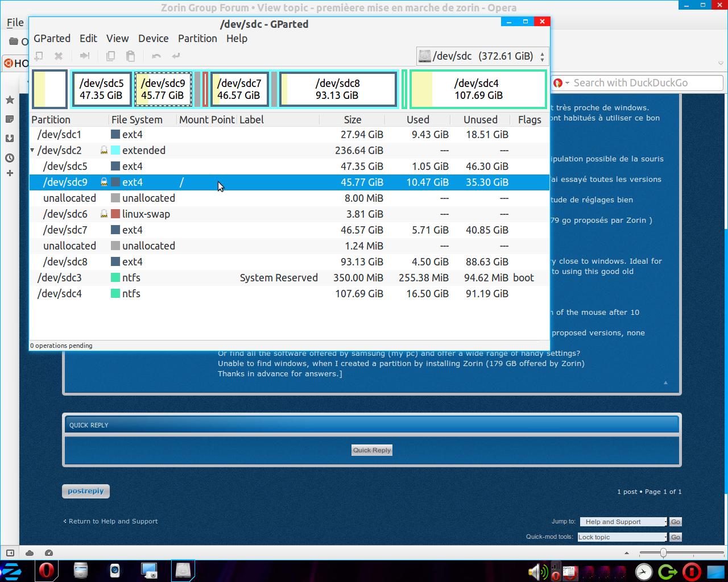Click the Copy partition toolbar icon
Viewport: 728px width, 582px height.
click(111, 56)
